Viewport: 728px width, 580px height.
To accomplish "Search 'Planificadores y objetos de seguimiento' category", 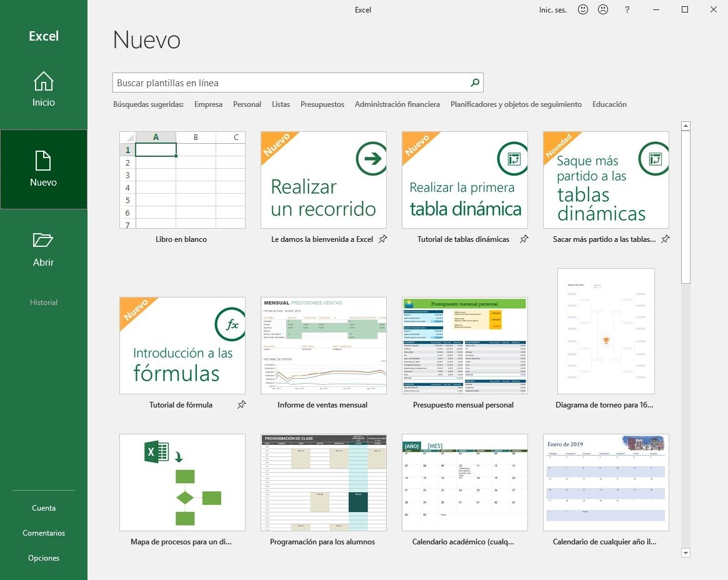I will pyautogui.click(x=516, y=104).
